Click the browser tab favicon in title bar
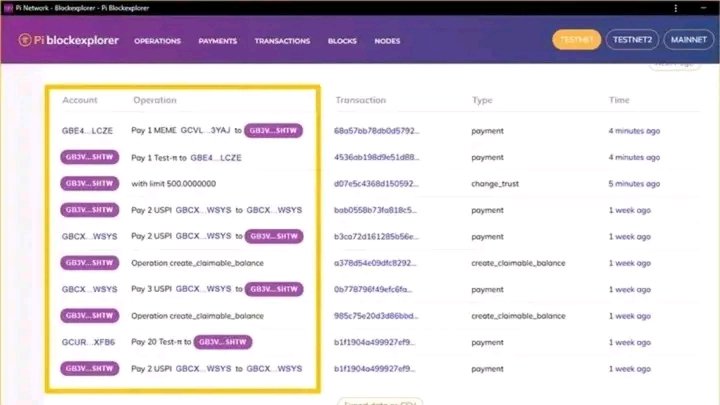Screen dimensions: 720x405 8,8
